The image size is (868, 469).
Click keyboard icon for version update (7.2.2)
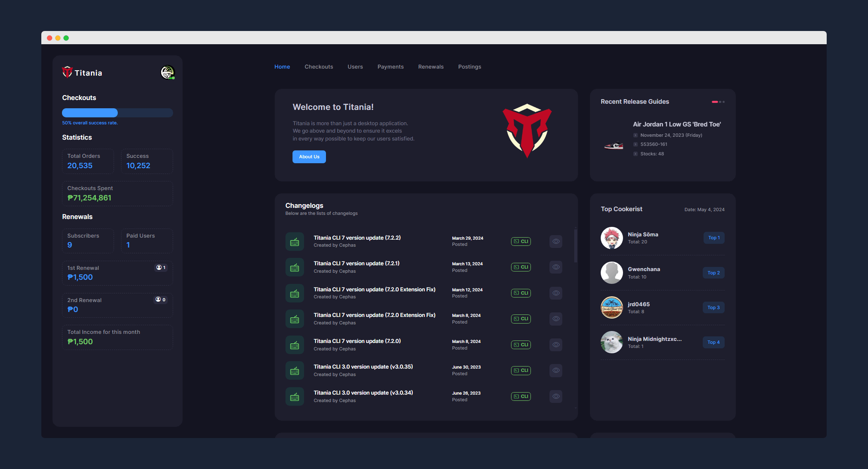click(x=295, y=241)
